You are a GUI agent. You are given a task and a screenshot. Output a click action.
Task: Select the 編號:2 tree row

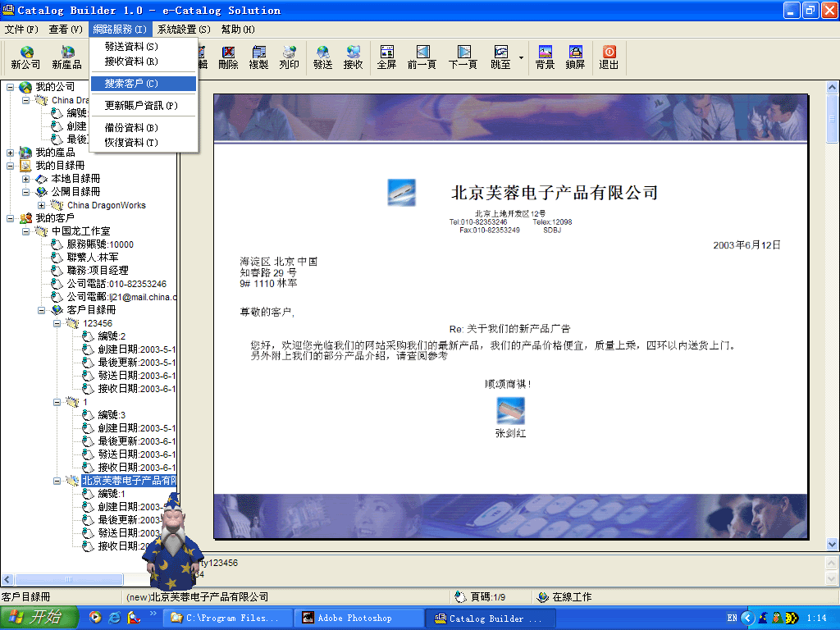pyautogui.click(x=112, y=336)
